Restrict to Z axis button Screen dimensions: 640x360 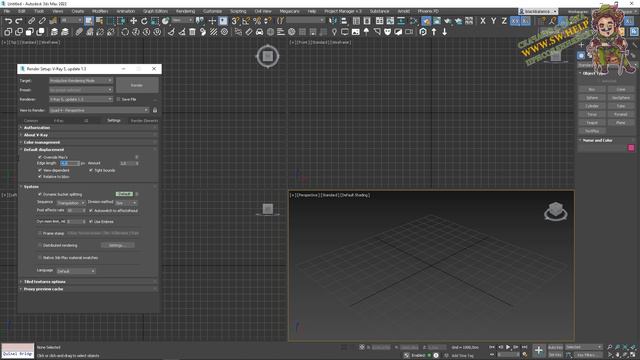pyautogui.click(x=504, y=21)
